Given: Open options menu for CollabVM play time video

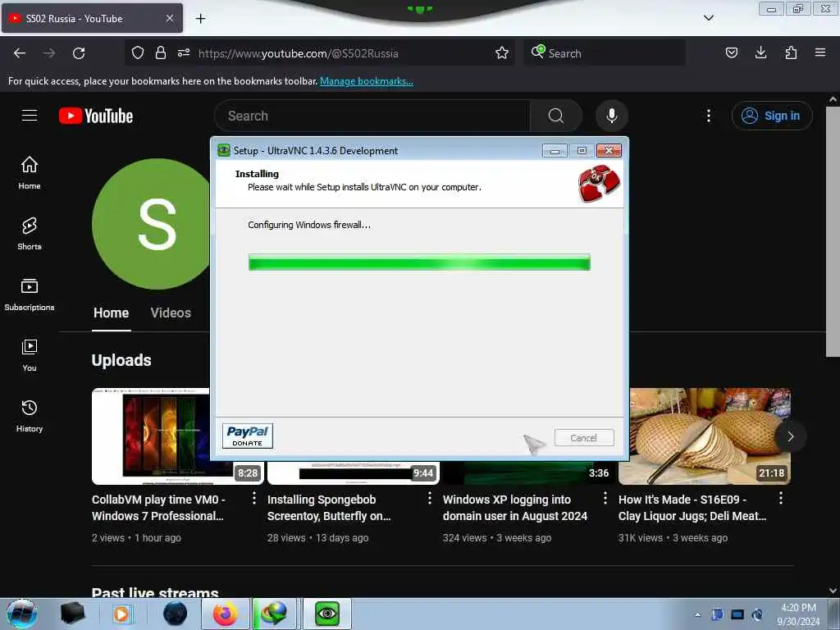Looking at the screenshot, I should point(254,498).
